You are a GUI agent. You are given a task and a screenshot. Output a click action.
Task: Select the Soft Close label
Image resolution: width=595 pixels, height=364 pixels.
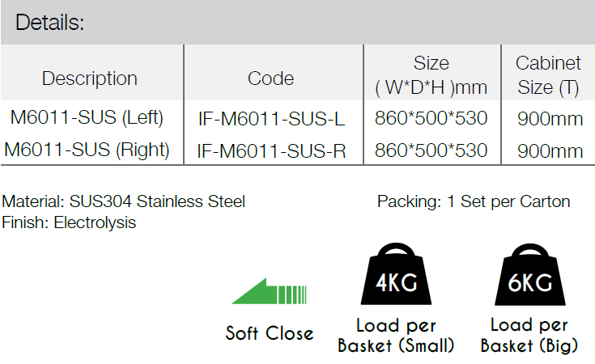pos(270,333)
